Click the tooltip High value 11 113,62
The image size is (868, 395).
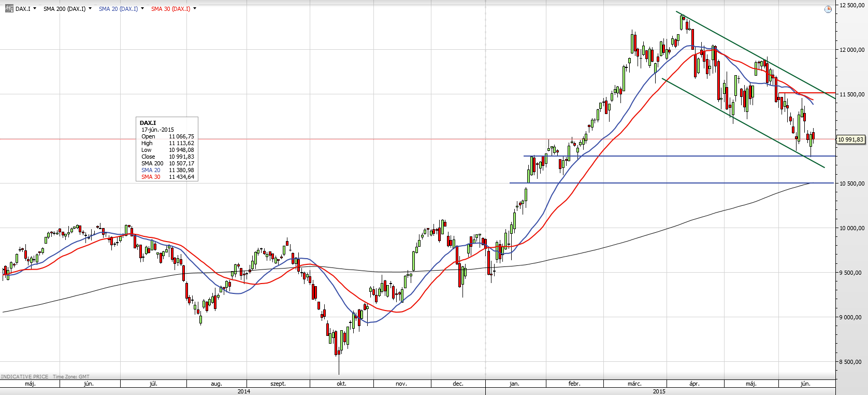tap(181, 143)
